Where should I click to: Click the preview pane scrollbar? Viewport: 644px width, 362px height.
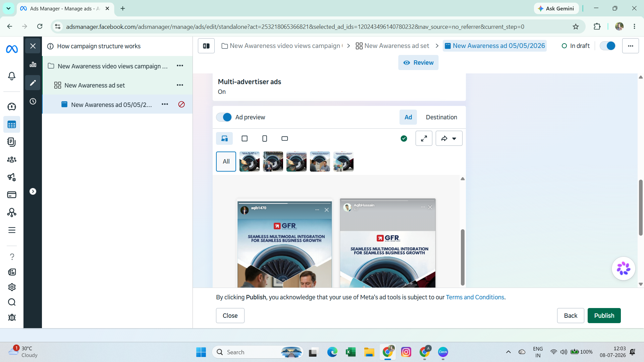[463, 257]
